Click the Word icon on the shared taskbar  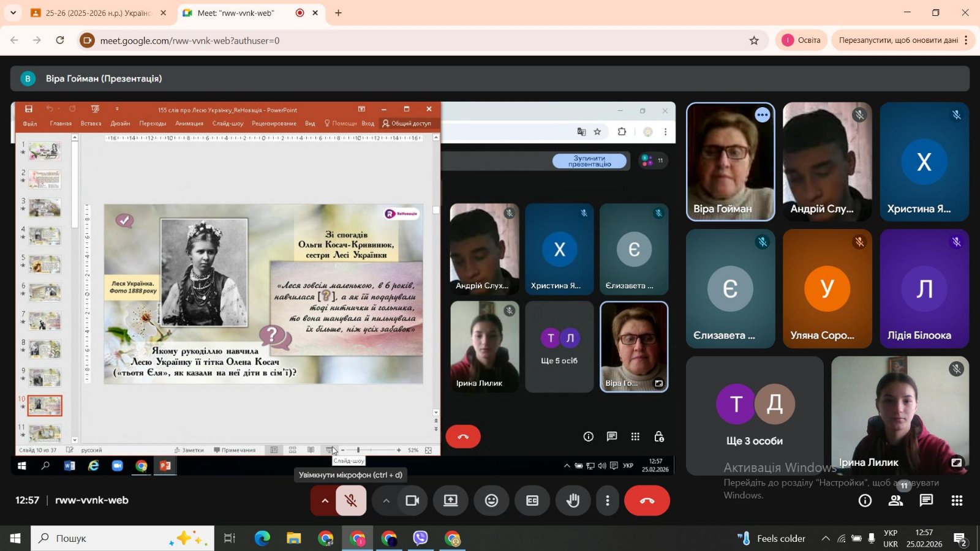[69, 466]
